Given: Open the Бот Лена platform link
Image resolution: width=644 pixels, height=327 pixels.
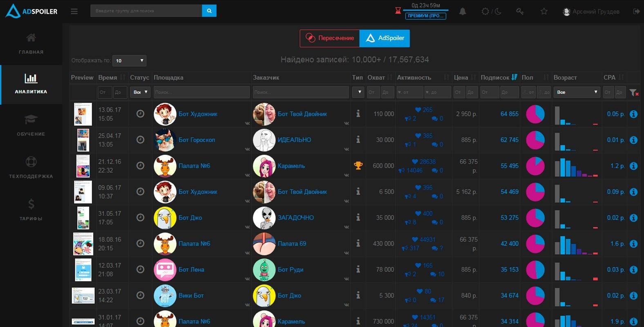Looking at the screenshot, I should (x=191, y=270).
